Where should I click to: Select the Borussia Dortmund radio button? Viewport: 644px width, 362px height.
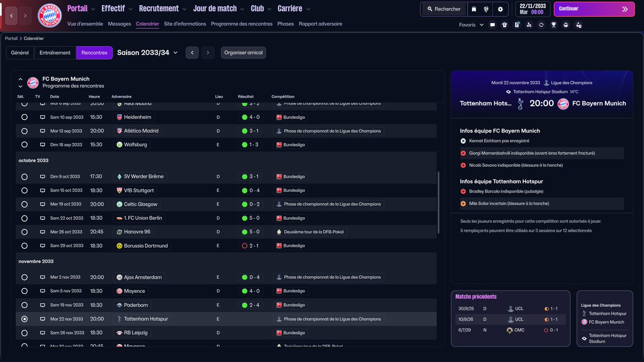coord(24,246)
